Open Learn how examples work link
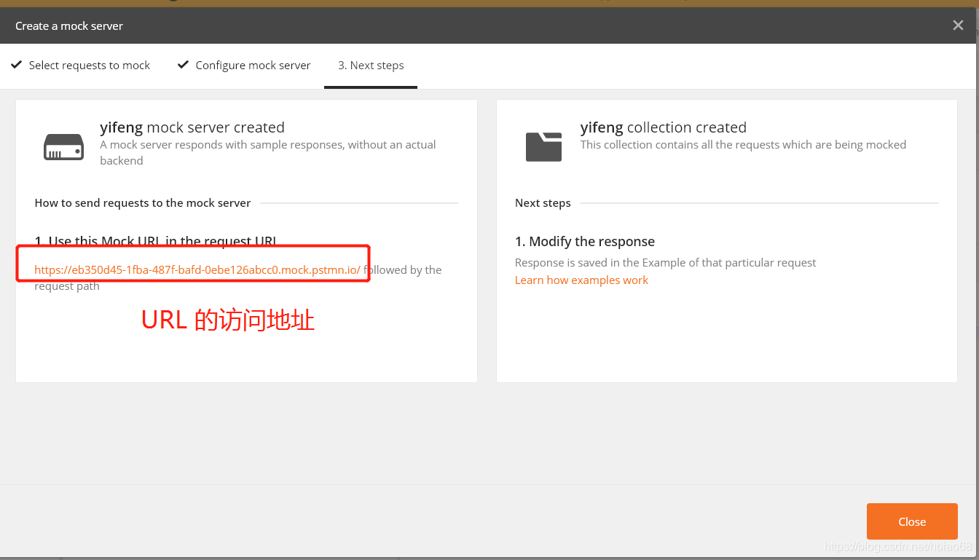The height and width of the screenshot is (560, 979). (x=581, y=280)
